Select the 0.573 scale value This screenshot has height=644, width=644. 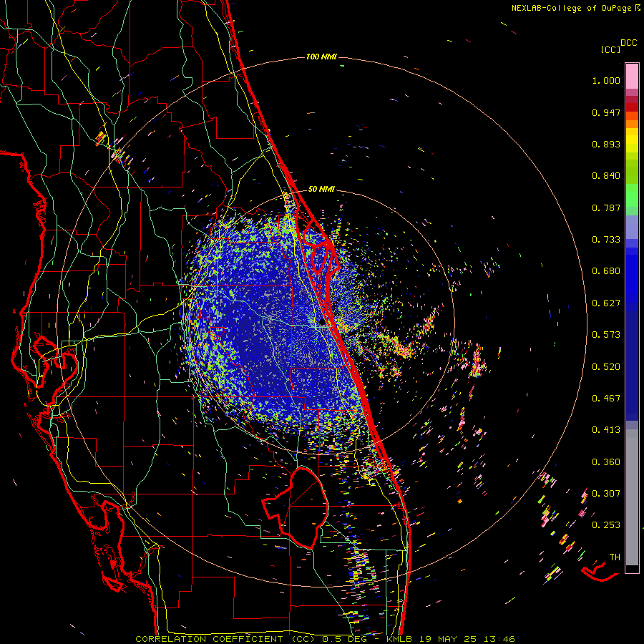(606, 335)
